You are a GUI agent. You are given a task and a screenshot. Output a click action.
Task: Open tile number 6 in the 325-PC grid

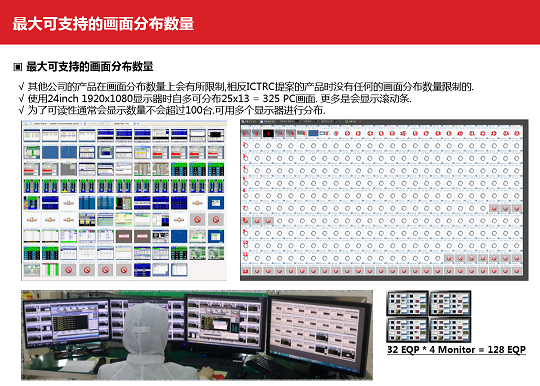(x=302, y=133)
